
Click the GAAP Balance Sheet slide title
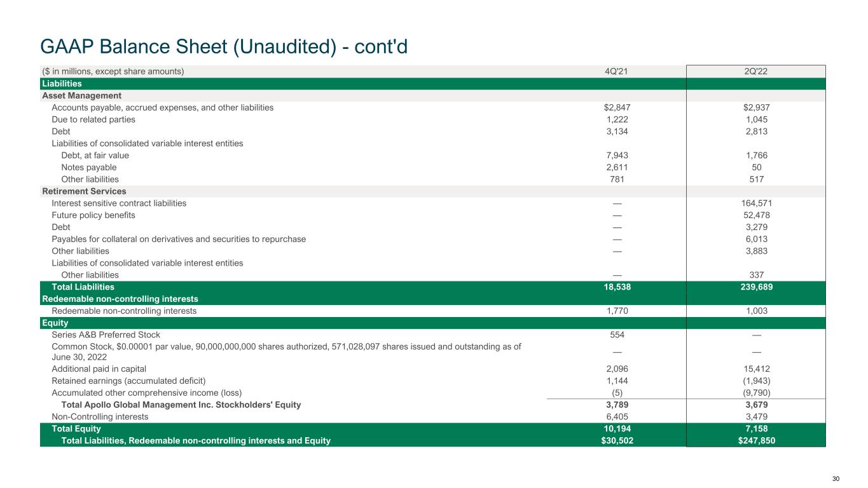[x=224, y=46]
